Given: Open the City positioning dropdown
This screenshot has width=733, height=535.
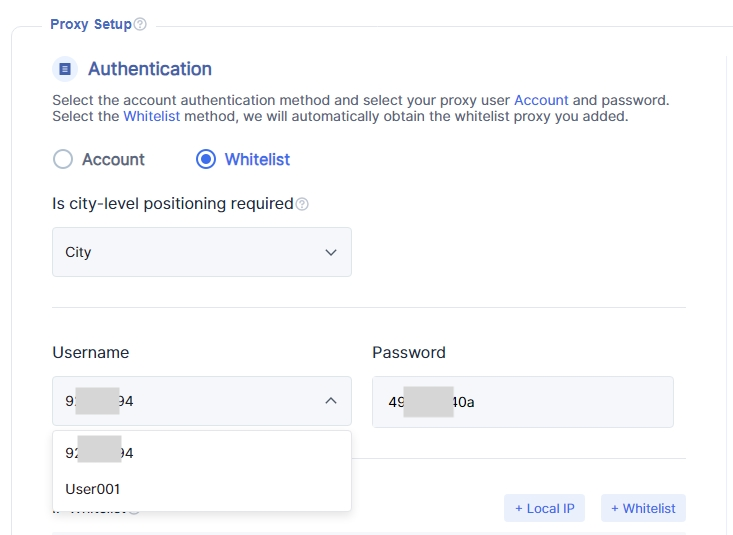Looking at the screenshot, I should tap(201, 252).
